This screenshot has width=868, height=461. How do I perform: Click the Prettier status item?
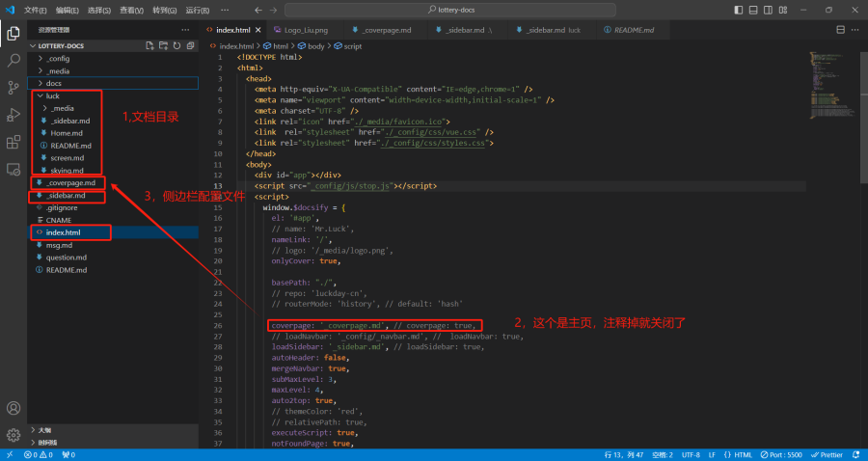[x=827, y=455]
